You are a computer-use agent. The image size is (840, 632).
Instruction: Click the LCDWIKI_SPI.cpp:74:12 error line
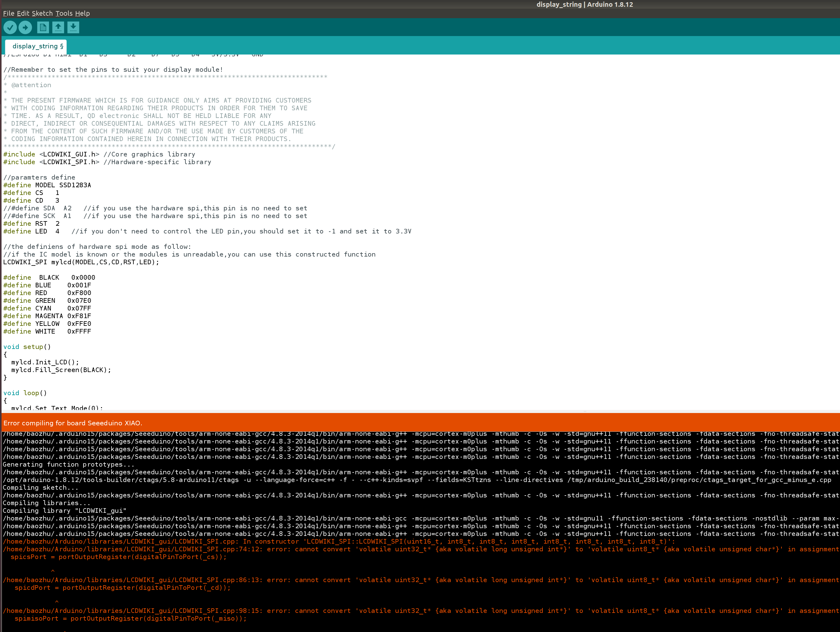421,549
